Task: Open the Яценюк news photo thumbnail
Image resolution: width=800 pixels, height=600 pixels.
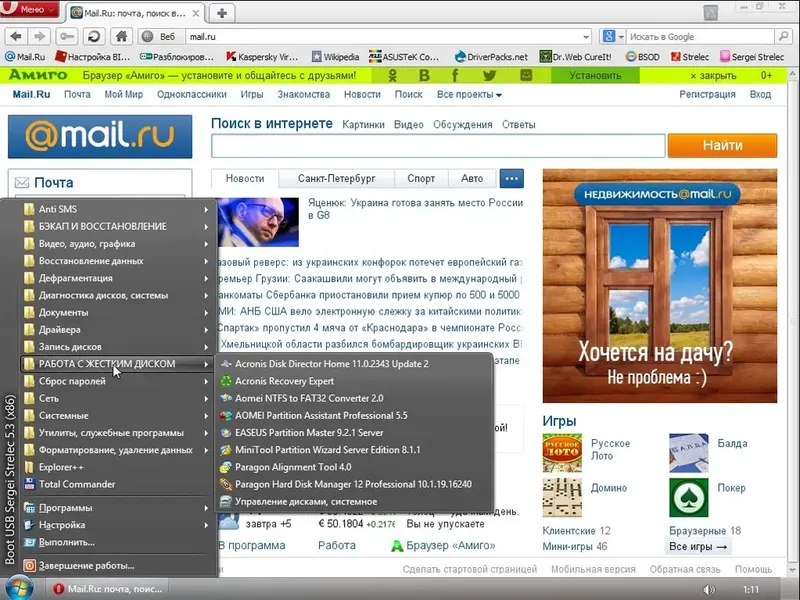Action: (258, 222)
